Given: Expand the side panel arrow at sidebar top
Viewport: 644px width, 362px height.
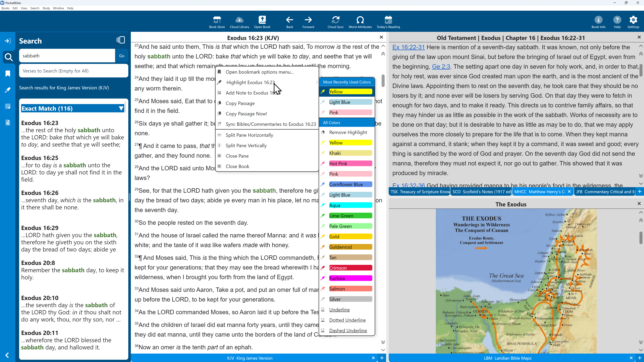Looking at the screenshot, I should 8,41.
